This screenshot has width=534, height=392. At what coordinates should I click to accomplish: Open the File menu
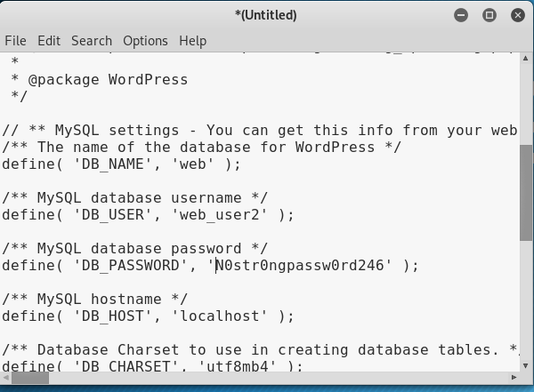tap(15, 41)
